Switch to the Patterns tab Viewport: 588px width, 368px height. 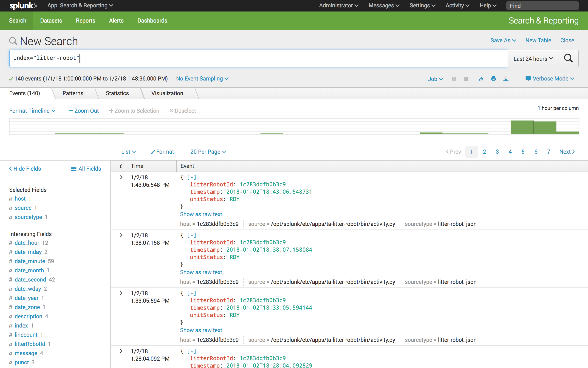coord(73,93)
